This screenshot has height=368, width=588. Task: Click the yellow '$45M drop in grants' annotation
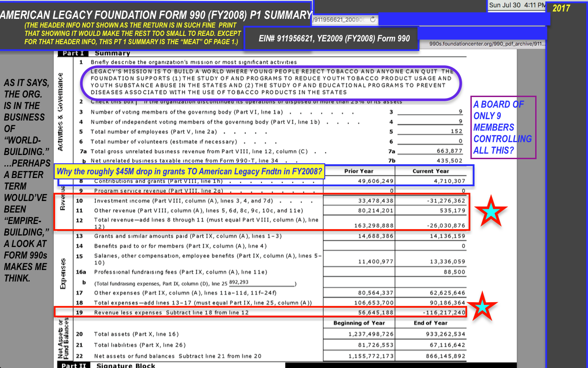click(189, 172)
